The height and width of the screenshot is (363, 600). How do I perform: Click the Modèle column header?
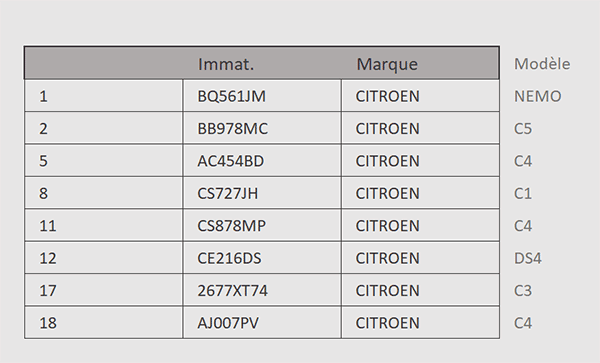542,64
